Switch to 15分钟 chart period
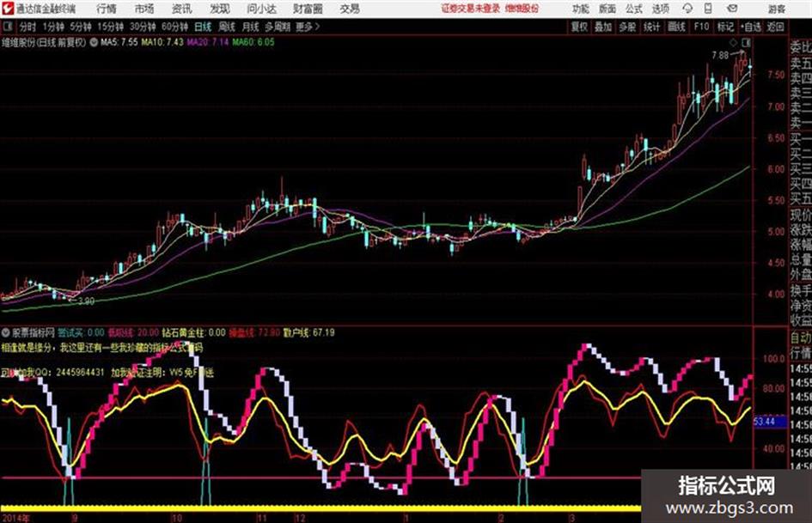Image resolution: width=812 pixels, height=523 pixels. [x=110, y=27]
